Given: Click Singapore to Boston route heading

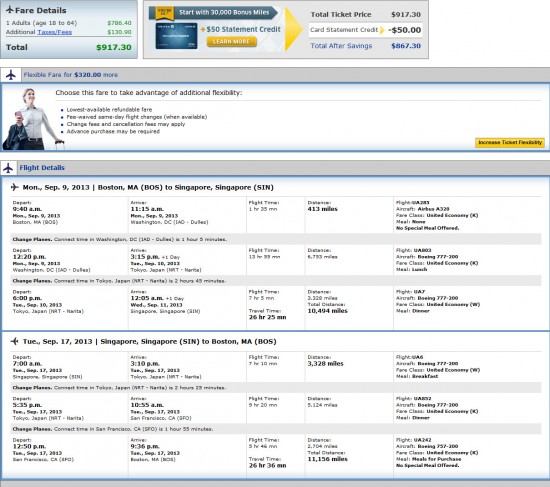Looking at the screenshot, I should [x=149, y=341].
